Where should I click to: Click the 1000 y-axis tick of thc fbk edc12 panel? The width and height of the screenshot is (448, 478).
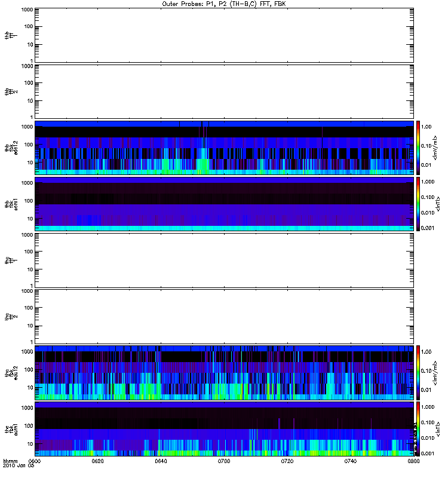27,351
